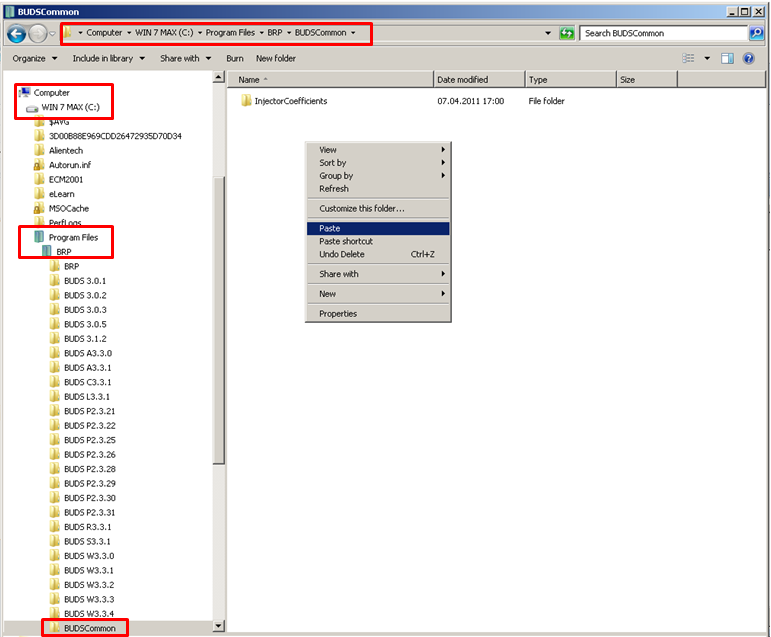Toggle the preview pane icon
Image resolution: width=771 pixels, height=637 pixels.
(727, 59)
